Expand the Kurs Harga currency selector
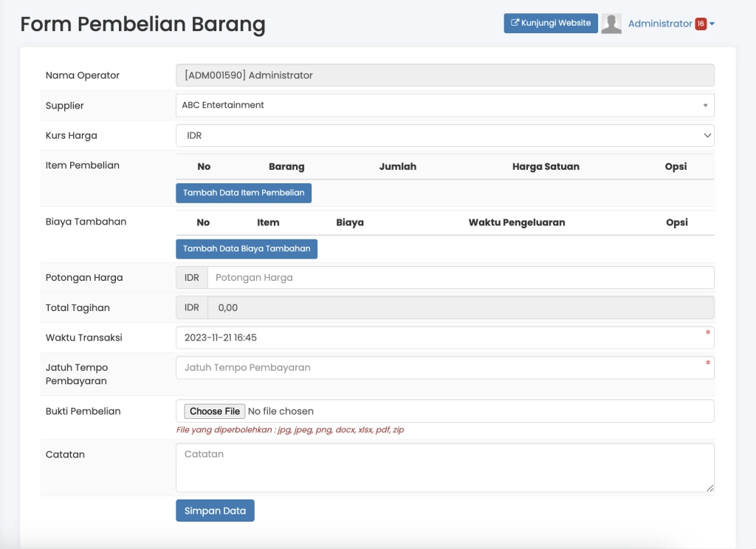This screenshot has height=549, width=756. pyautogui.click(x=444, y=136)
